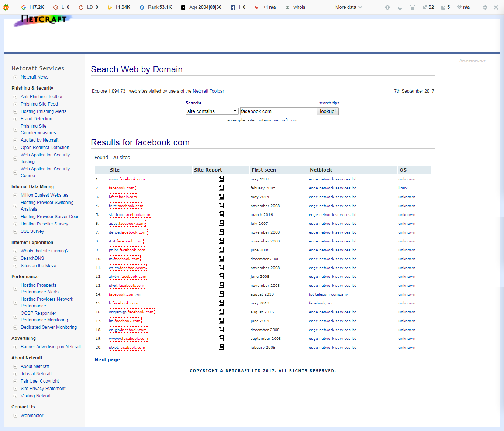The height and width of the screenshot is (431, 504).
Task: Click the Bing index icon showing 1.94K
Action: click(109, 7)
